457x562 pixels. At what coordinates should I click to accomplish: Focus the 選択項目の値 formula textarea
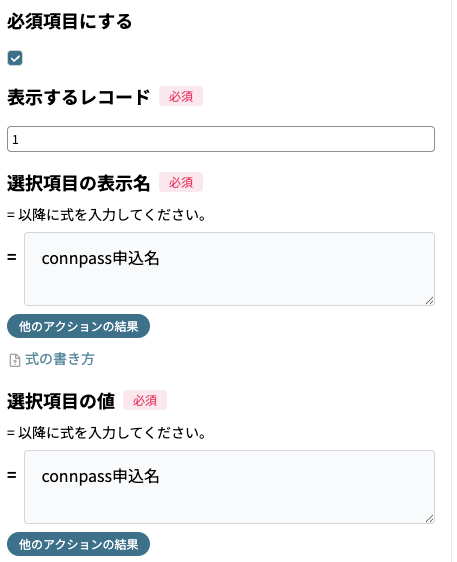click(x=229, y=487)
